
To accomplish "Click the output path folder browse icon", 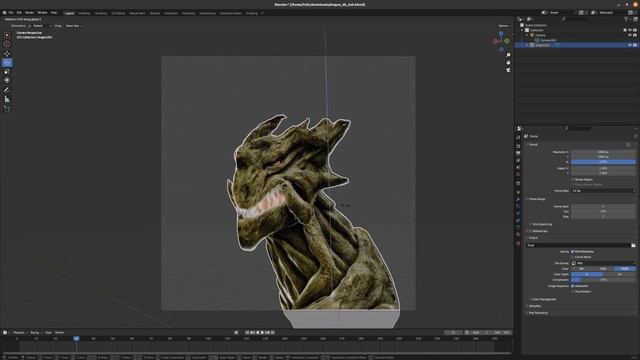I will 633,245.
